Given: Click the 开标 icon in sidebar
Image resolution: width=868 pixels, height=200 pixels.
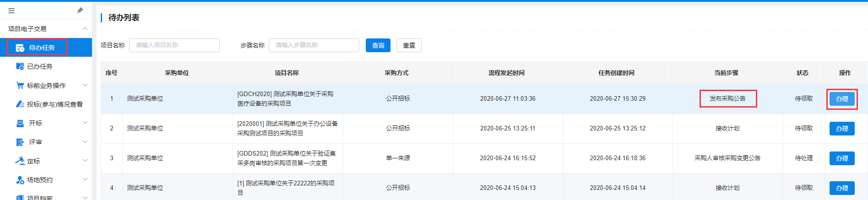Looking at the screenshot, I should tap(20, 123).
